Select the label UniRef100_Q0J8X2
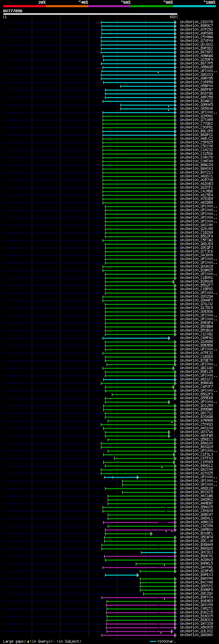This screenshot has width=219, height=644. [x=196, y=44]
